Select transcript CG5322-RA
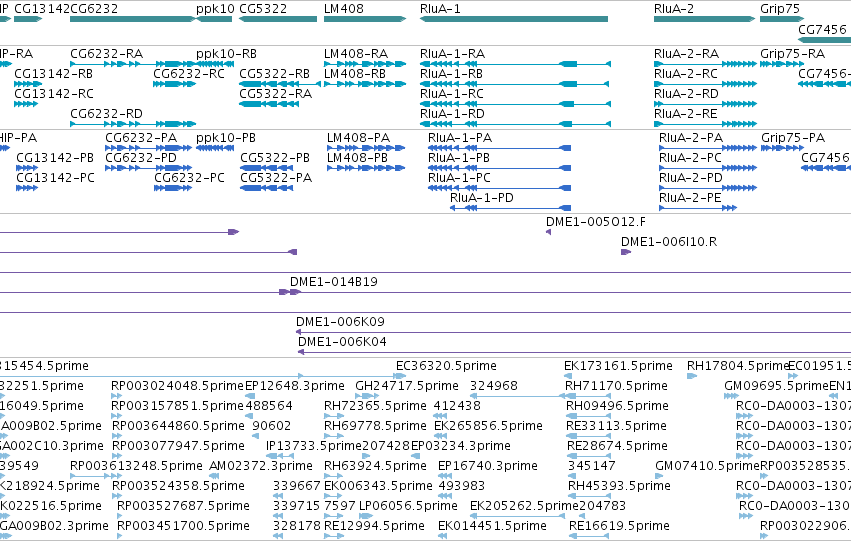 [x=269, y=104]
